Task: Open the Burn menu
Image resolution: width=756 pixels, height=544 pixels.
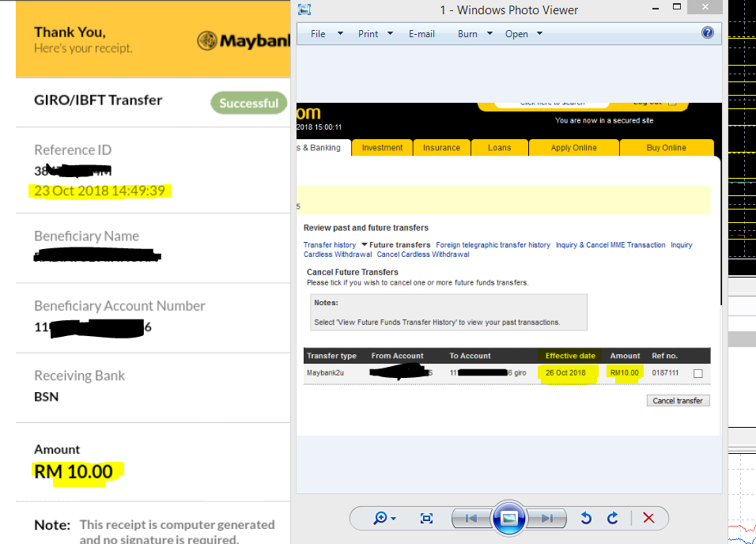Action: coord(467,34)
